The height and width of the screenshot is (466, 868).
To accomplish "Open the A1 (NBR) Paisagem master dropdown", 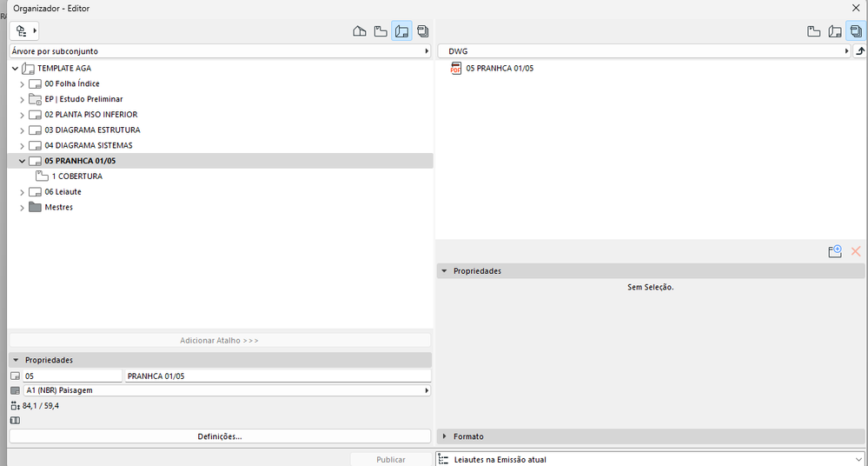I will (x=227, y=390).
